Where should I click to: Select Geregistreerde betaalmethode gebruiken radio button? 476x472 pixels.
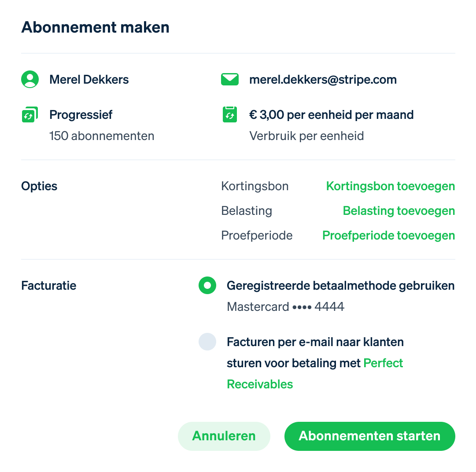[x=207, y=285]
